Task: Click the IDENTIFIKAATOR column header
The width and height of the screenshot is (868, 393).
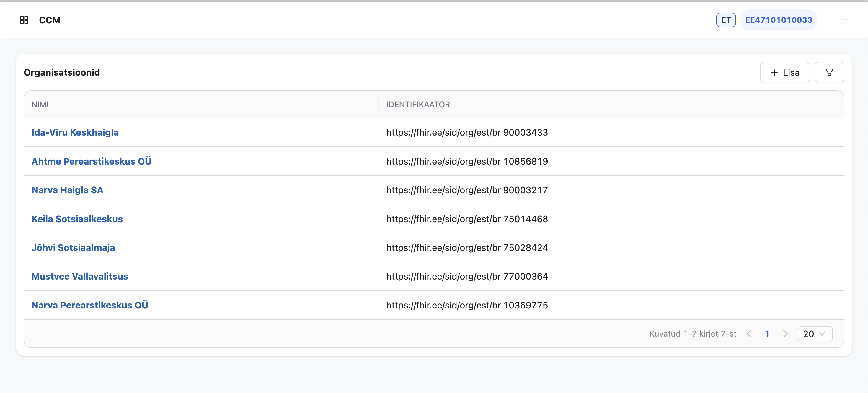Action: [x=418, y=104]
